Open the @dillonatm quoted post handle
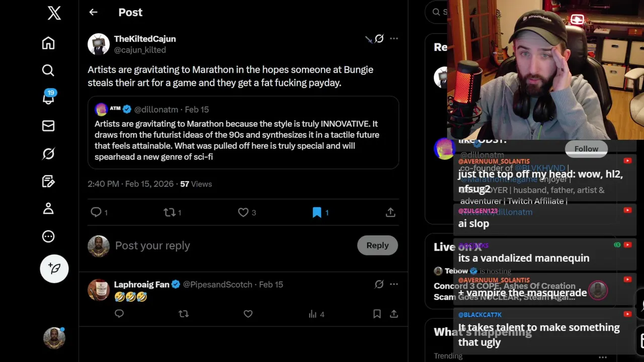The image size is (644, 362). click(156, 110)
